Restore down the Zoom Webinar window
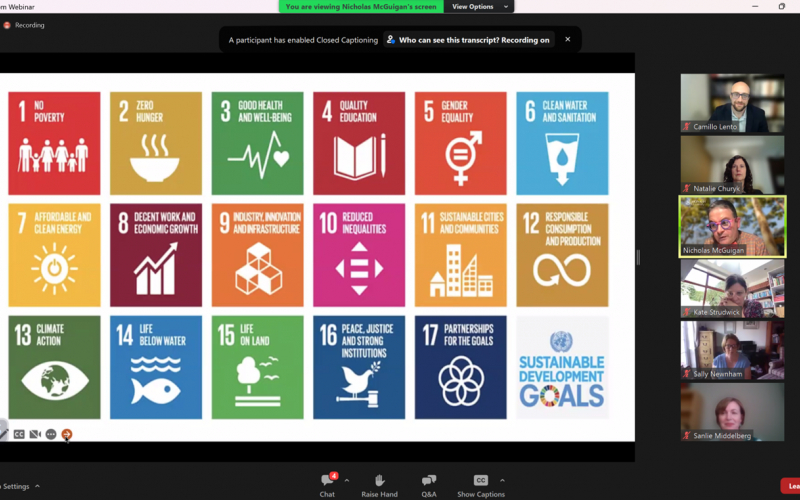 tap(782, 6)
